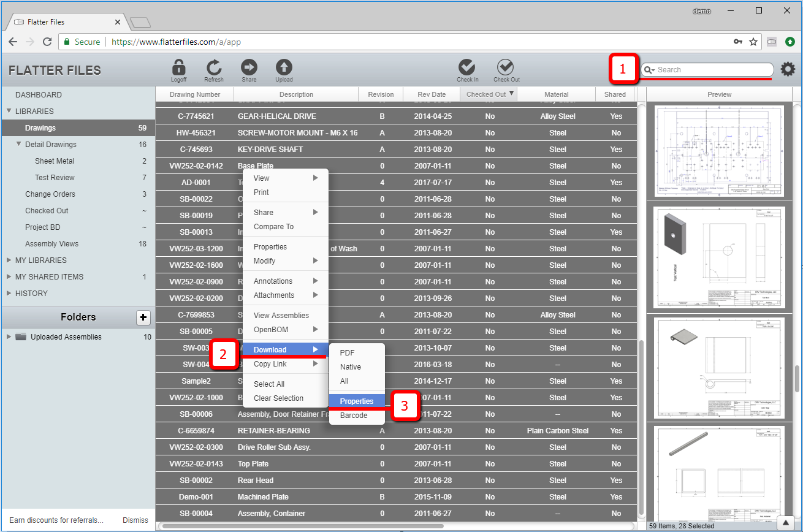Select View Assemblies in context menu

pos(286,315)
